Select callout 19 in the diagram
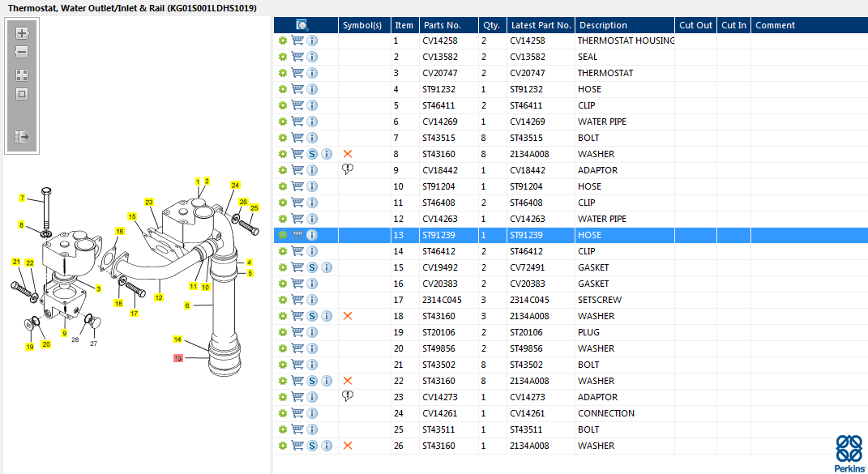 pos(30,347)
